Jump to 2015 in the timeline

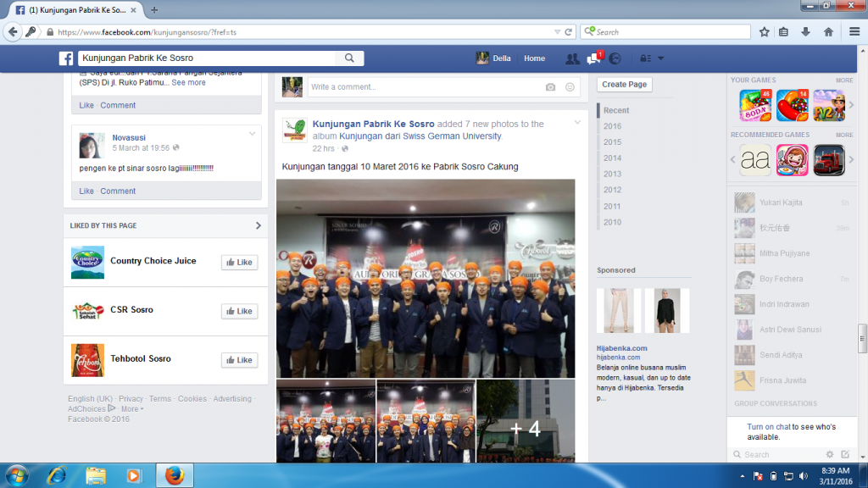tap(612, 142)
